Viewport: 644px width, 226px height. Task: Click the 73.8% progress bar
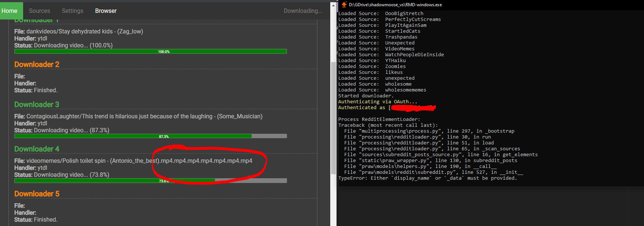click(x=150, y=181)
